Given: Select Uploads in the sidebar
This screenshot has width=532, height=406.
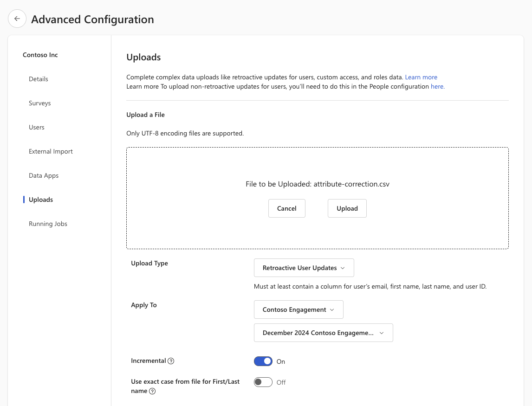Looking at the screenshot, I should coord(41,200).
